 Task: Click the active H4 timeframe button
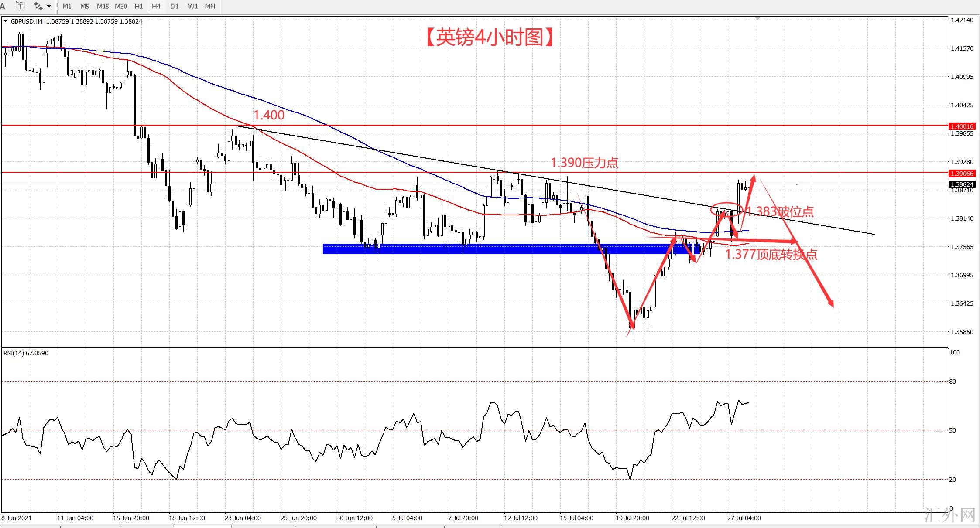tap(156, 6)
